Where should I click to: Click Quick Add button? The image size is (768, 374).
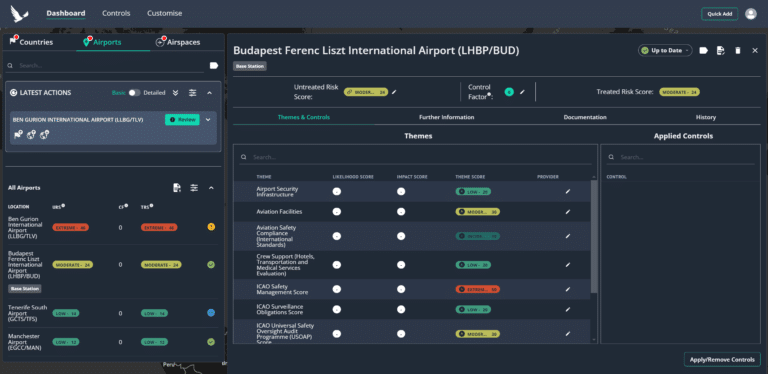(720, 14)
